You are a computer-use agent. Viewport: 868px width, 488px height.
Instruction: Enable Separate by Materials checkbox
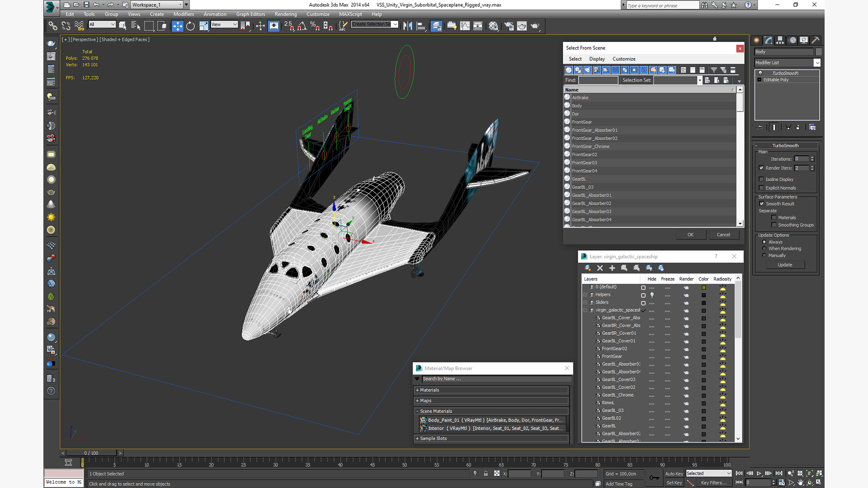774,218
